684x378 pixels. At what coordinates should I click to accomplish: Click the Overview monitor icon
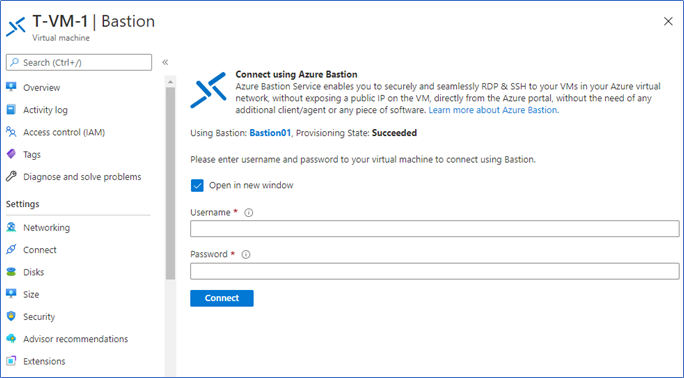coord(11,87)
